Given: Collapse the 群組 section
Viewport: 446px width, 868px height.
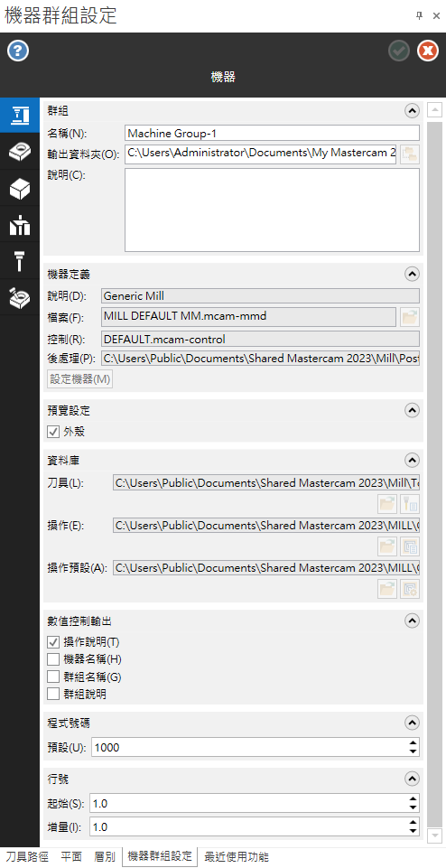Looking at the screenshot, I should (x=412, y=111).
